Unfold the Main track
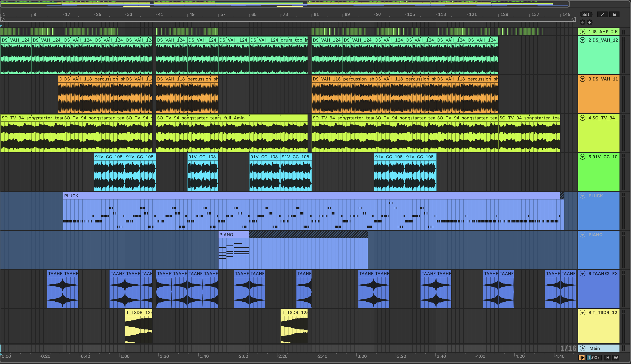631x364 pixels. click(583, 348)
